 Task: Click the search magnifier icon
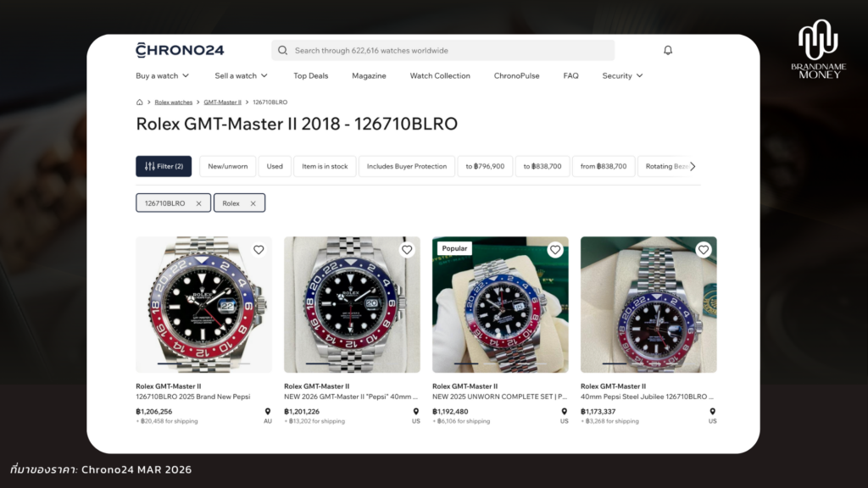pyautogui.click(x=283, y=51)
